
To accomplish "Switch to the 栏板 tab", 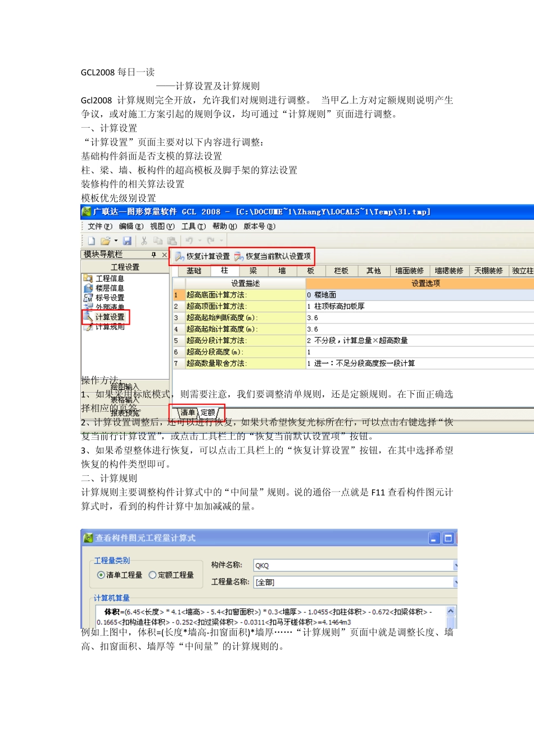I will [x=341, y=271].
